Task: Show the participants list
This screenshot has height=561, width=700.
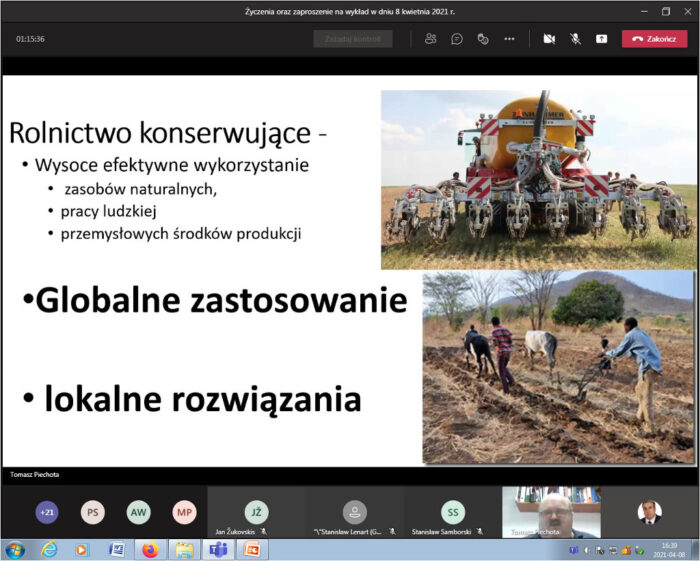Action: point(430,39)
